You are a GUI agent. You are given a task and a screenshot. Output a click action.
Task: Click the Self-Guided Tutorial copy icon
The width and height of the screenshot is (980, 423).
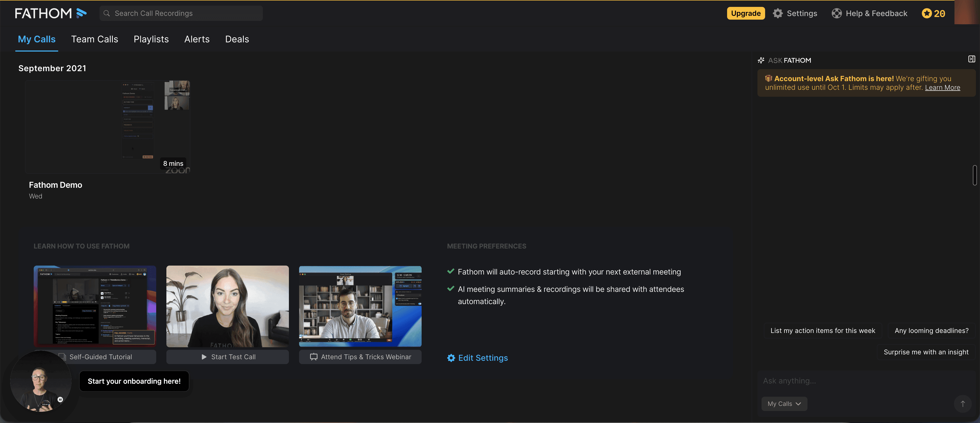tap(62, 357)
